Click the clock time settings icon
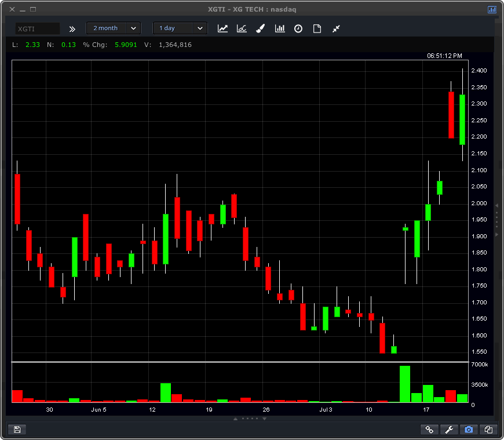Screen dimensions: 504x440 click(298, 28)
